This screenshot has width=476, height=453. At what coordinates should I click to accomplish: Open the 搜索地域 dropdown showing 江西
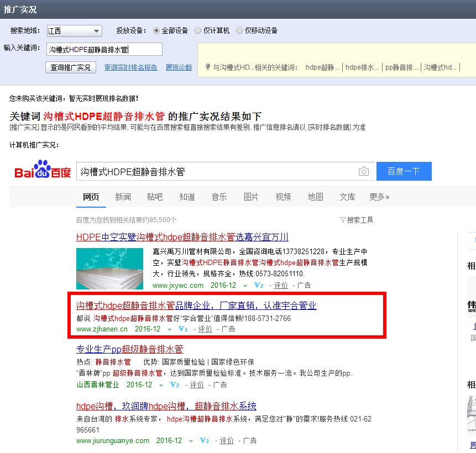[x=75, y=30]
